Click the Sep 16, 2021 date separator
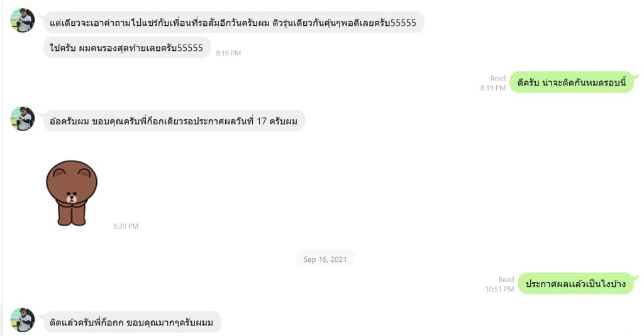 tap(325, 259)
